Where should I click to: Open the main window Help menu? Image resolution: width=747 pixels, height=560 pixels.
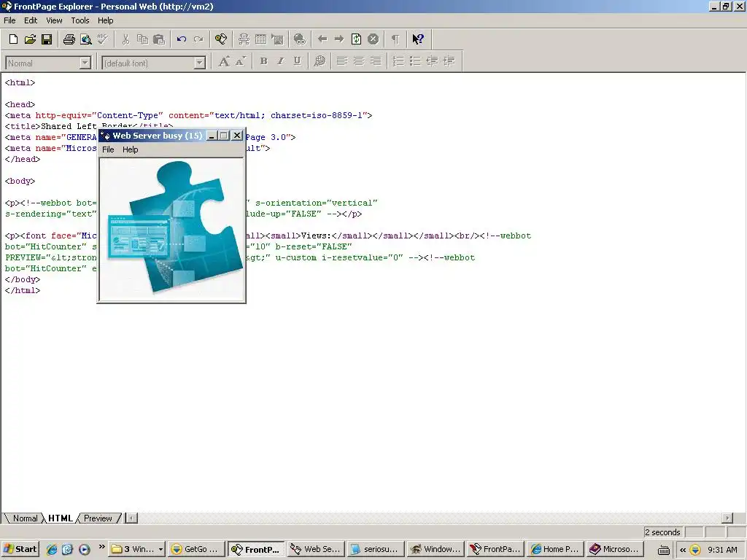coord(105,20)
